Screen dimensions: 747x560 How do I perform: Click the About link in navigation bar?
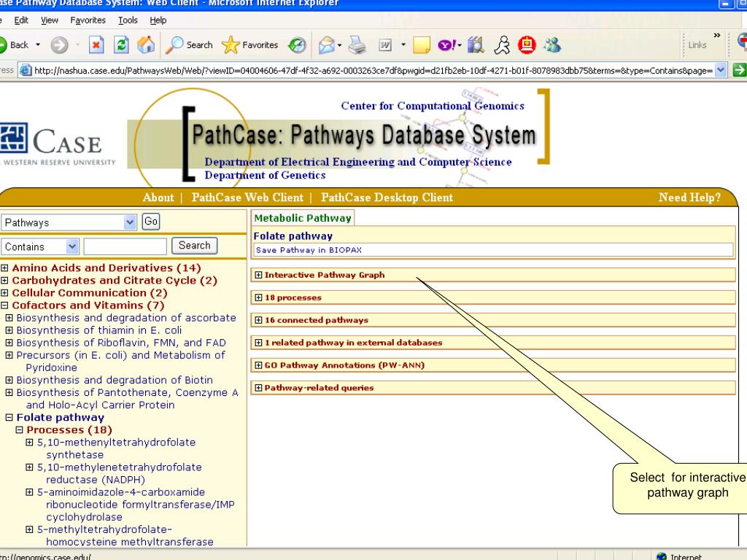click(x=158, y=198)
